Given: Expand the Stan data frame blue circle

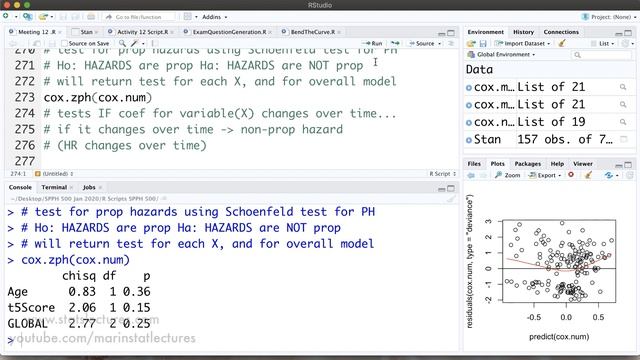Looking at the screenshot, I should (x=469, y=140).
